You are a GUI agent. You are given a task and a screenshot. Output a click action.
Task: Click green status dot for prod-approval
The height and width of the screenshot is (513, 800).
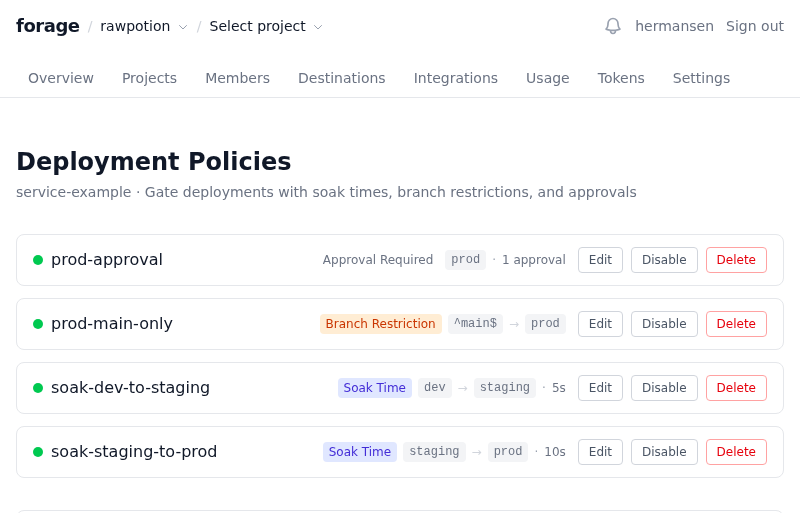pos(38,260)
